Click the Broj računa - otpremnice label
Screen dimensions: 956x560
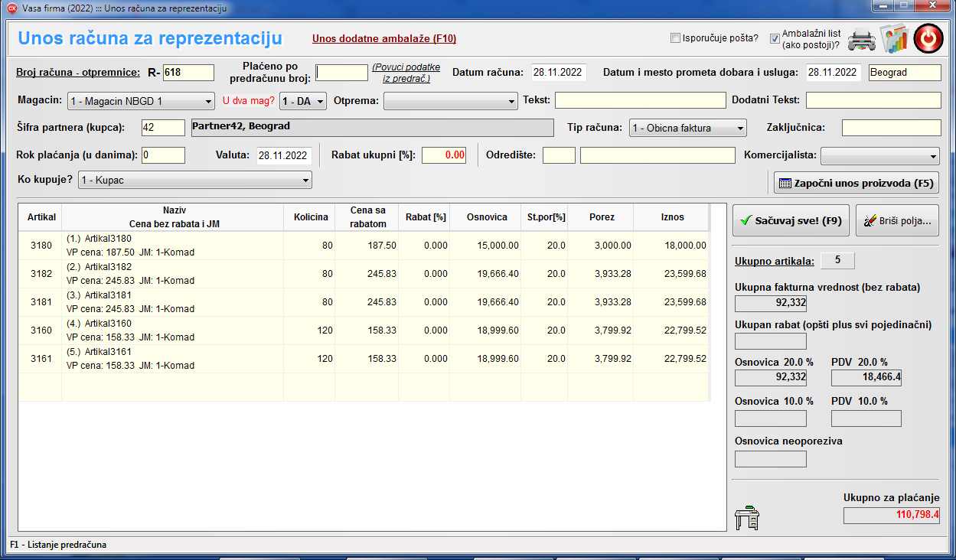[x=78, y=73]
